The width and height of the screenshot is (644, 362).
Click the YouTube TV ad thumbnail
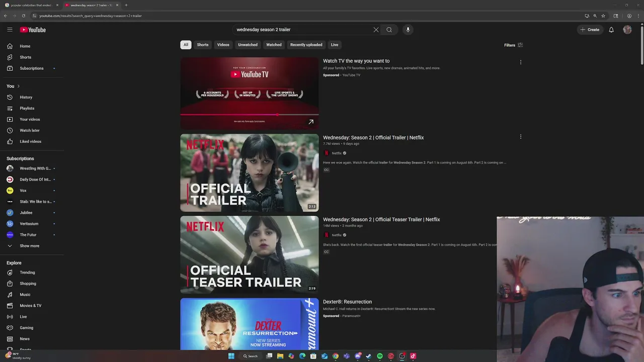[x=250, y=93]
